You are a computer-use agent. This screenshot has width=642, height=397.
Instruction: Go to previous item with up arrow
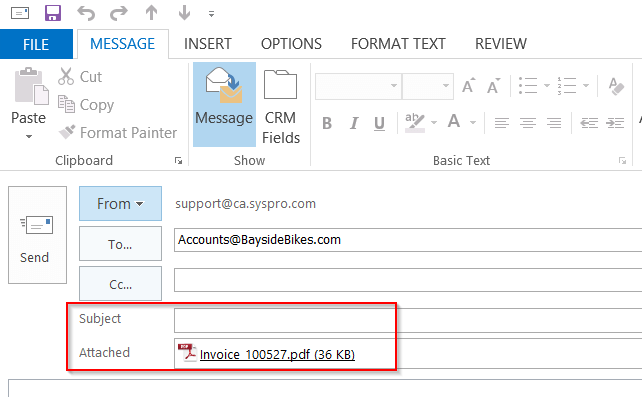pyautogui.click(x=151, y=13)
